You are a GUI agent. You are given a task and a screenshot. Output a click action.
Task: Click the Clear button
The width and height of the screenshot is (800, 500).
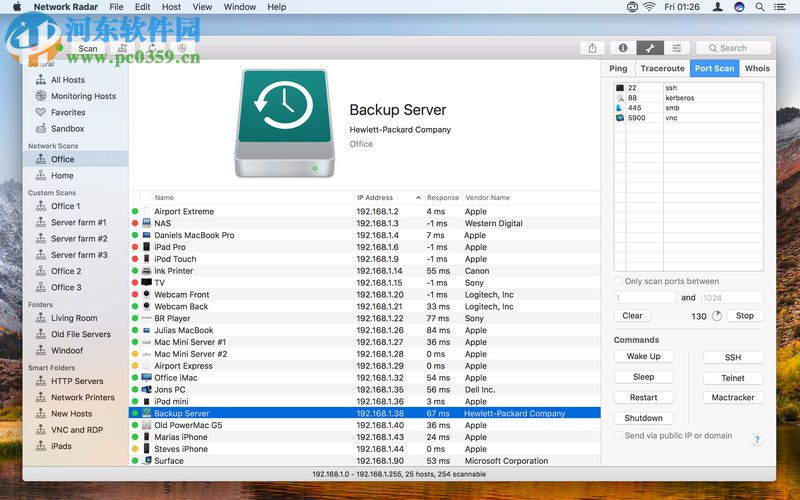tap(632, 315)
